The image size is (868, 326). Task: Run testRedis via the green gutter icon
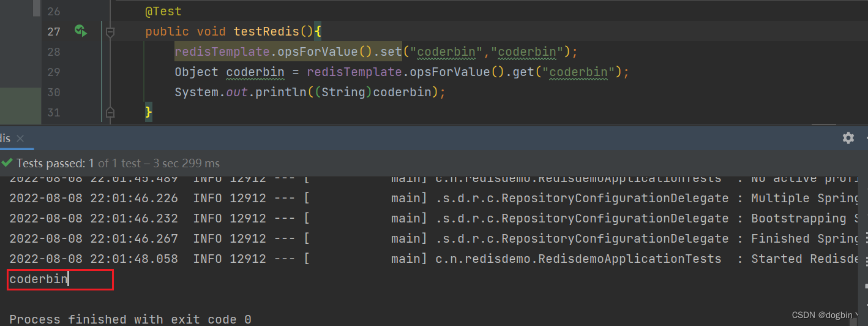pyautogui.click(x=81, y=30)
